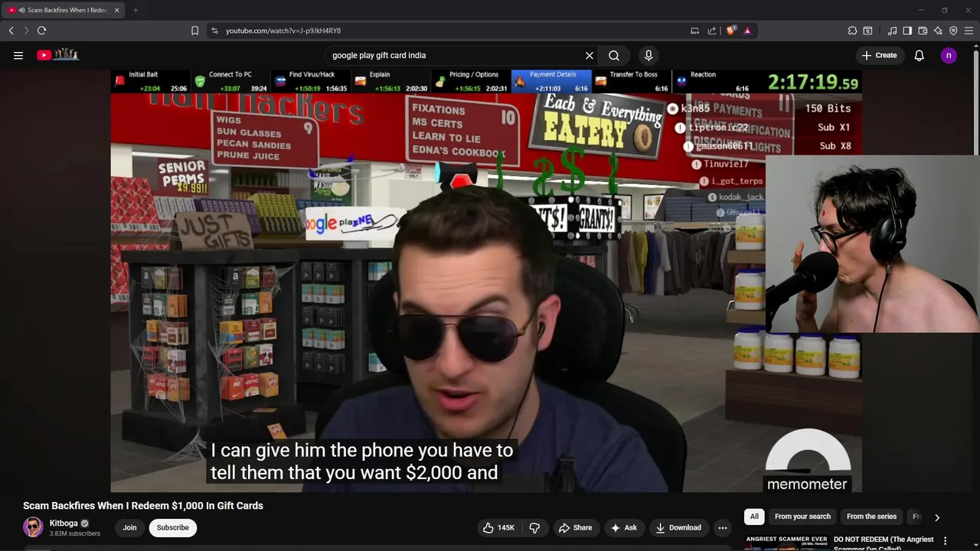Screen dimensions: 980x551
Task: Open Brave Wallet icon
Action: 923,31
